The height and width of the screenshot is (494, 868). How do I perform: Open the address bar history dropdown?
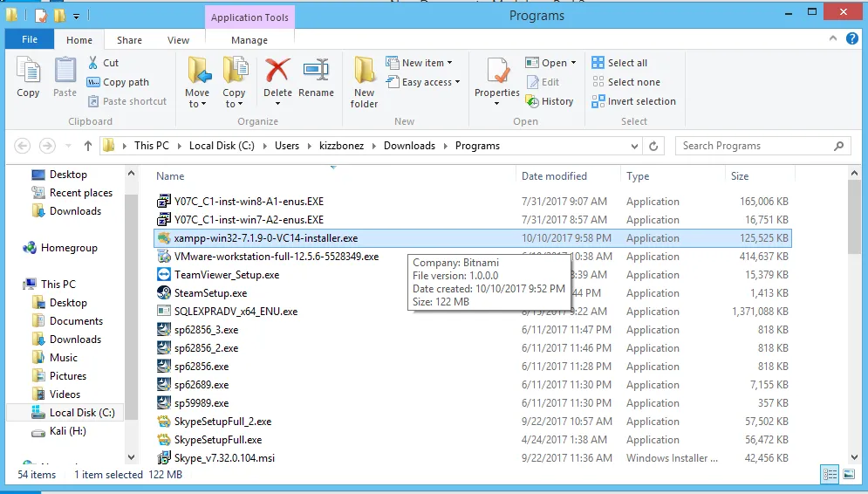(634, 147)
